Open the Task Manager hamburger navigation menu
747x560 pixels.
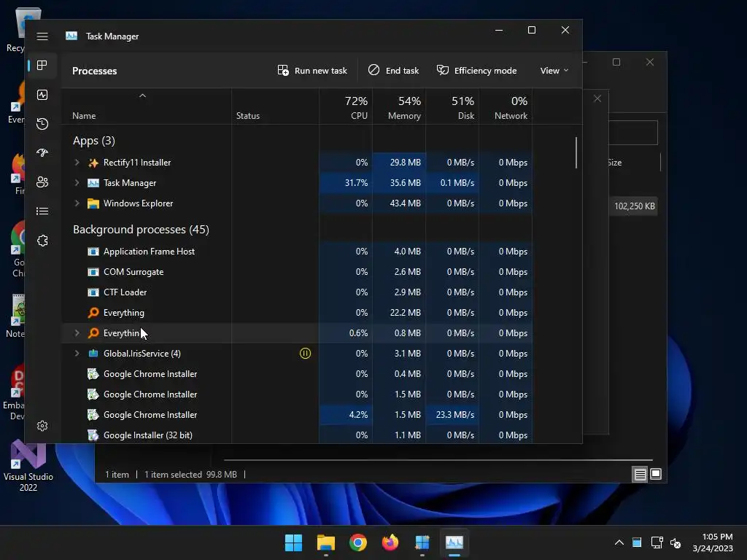pos(42,36)
